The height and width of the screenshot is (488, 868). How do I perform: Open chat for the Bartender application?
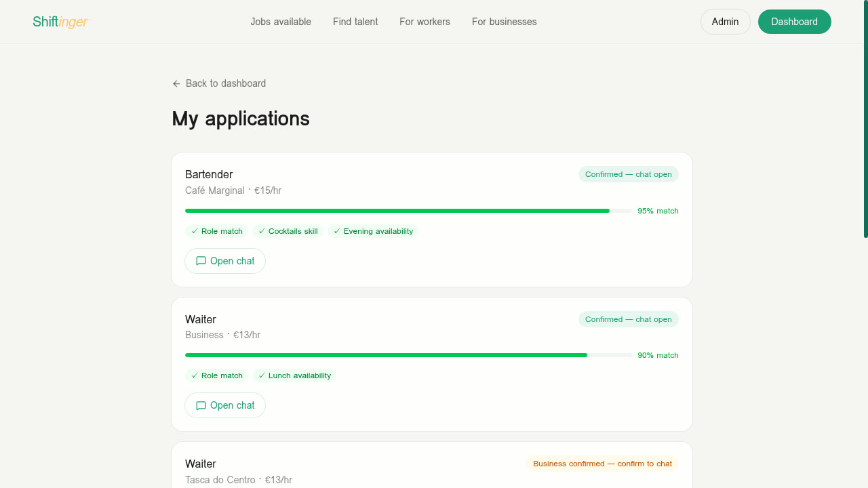[x=225, y=261]
